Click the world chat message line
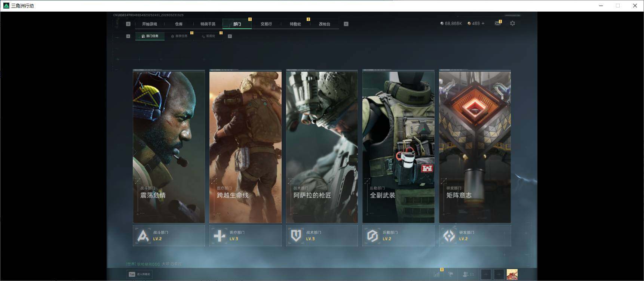The width and height of the screenshot is (644, 281). click(154, 264)
